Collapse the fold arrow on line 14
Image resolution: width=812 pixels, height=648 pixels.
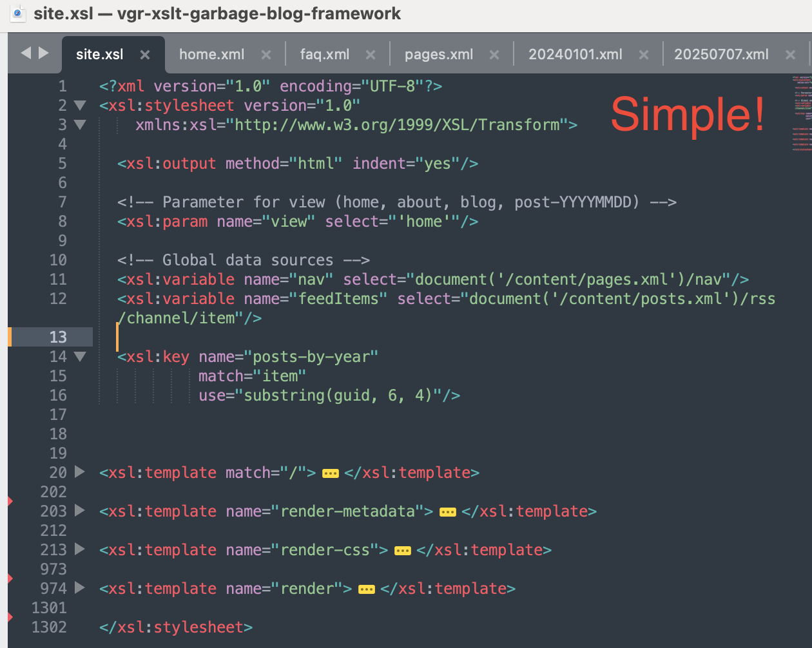pyautogui.click(x=80, y=357)
